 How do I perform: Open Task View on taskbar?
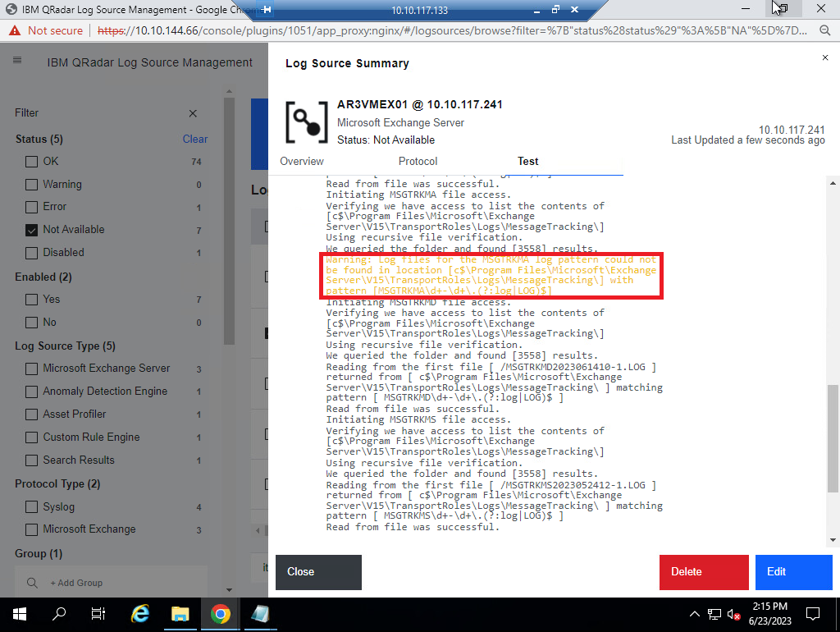(x=98, y=614)
